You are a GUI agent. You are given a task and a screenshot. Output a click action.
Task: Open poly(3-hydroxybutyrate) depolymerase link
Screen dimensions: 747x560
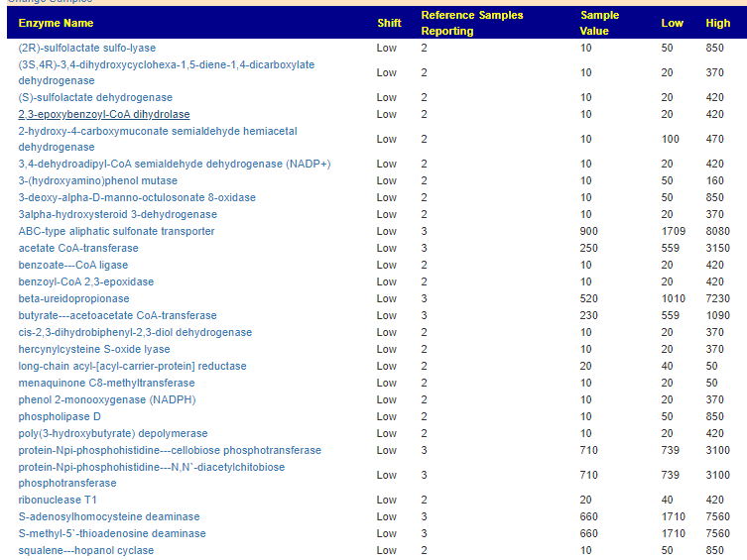pos(112,433)
